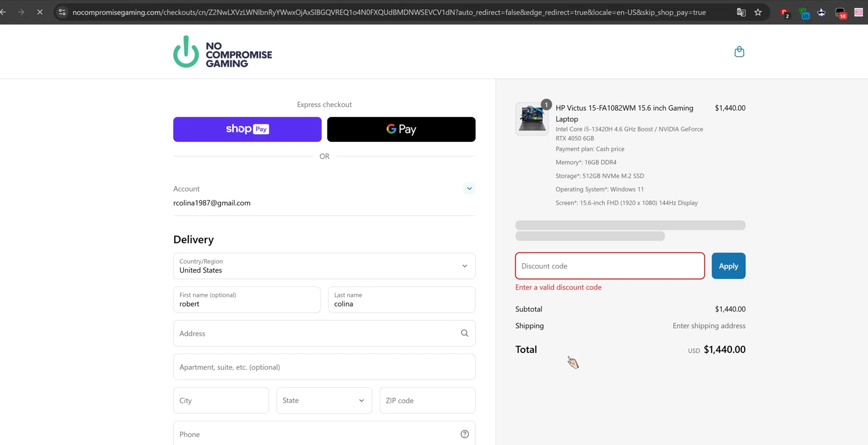This screenshot has width=868, height=445.
Task: Click the 'Screen*: 15.6-inch FHD' spec line
Action: coord(627,203)
